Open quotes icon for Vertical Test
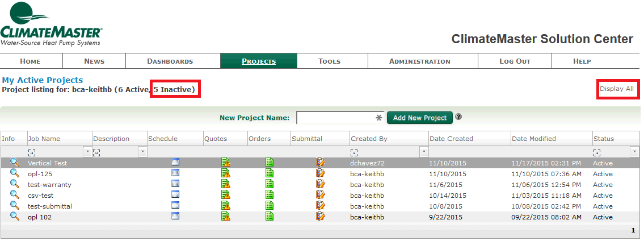The height and width of the screenshot is (245, 644). pos(225,162)
